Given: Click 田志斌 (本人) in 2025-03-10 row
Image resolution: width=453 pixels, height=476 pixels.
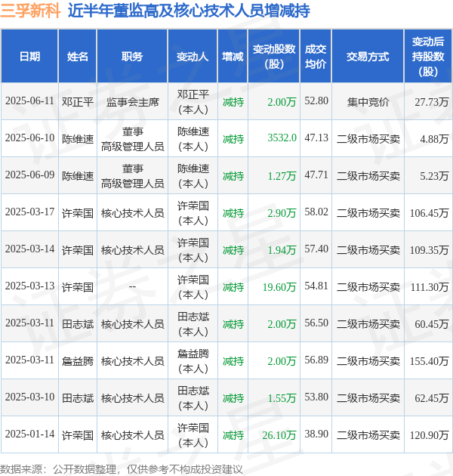Looking at the screenshot, I should coord(193,398).
